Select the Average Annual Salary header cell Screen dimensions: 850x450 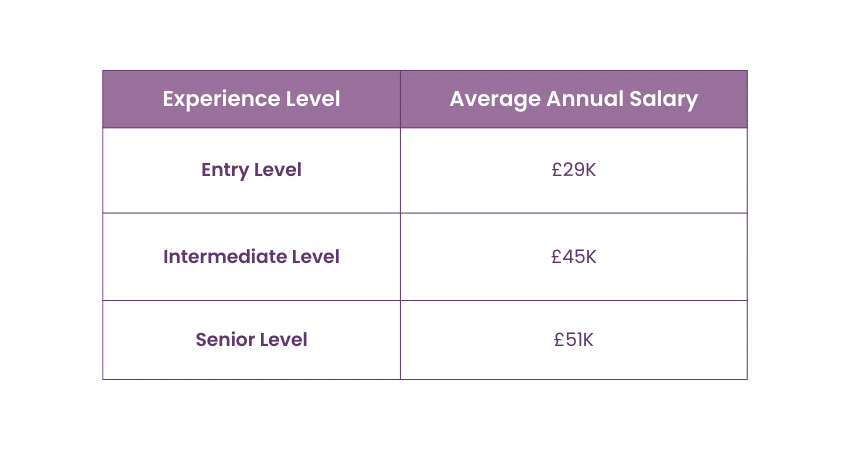pos(573,99)
